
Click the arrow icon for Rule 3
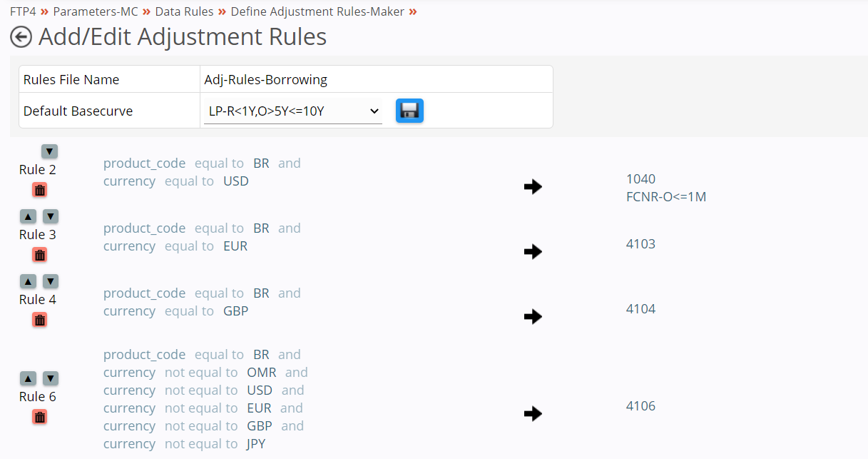(x=533, y=252)
